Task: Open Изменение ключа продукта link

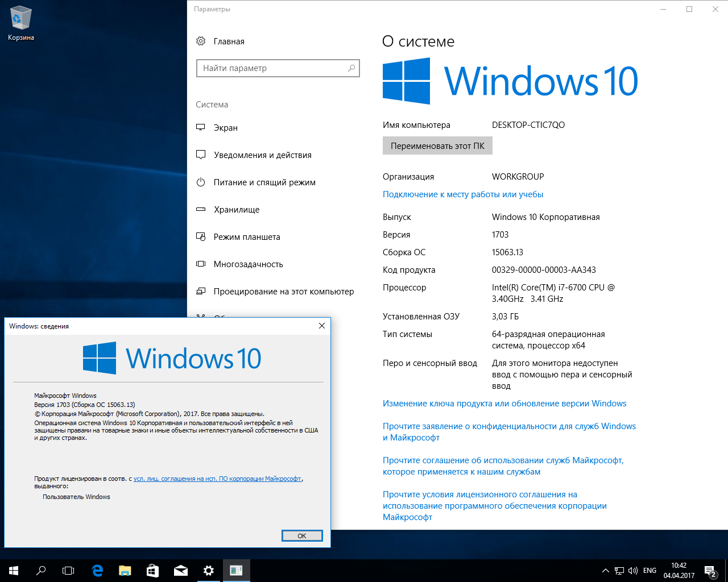Action: (504, 404)
